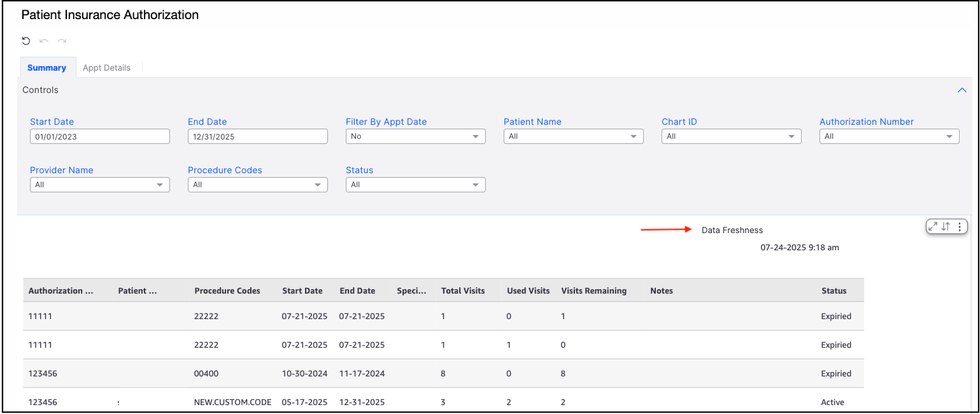Click the Notes column header
Viewport: 980px width, 414px height.
(662, 290)
